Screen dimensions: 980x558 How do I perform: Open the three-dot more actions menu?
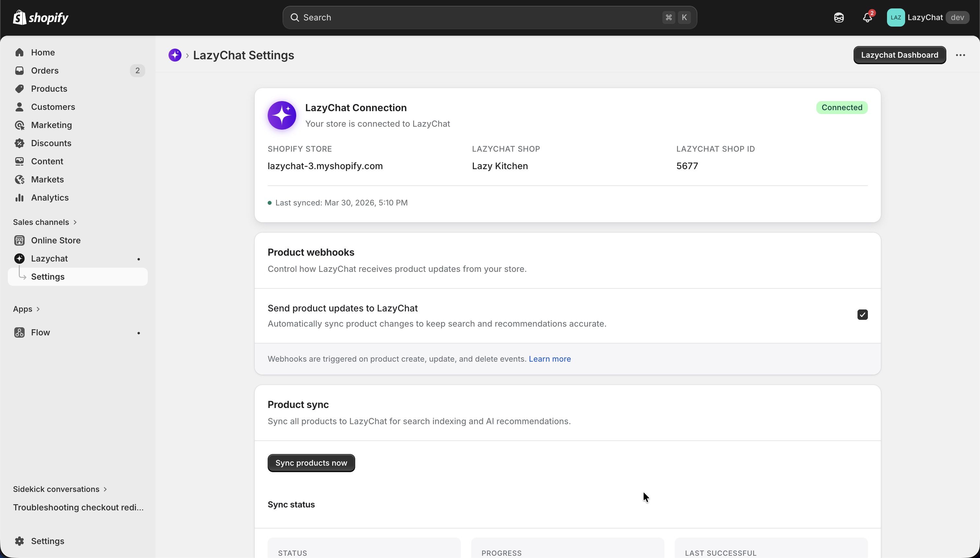click(x=960, y=55)
